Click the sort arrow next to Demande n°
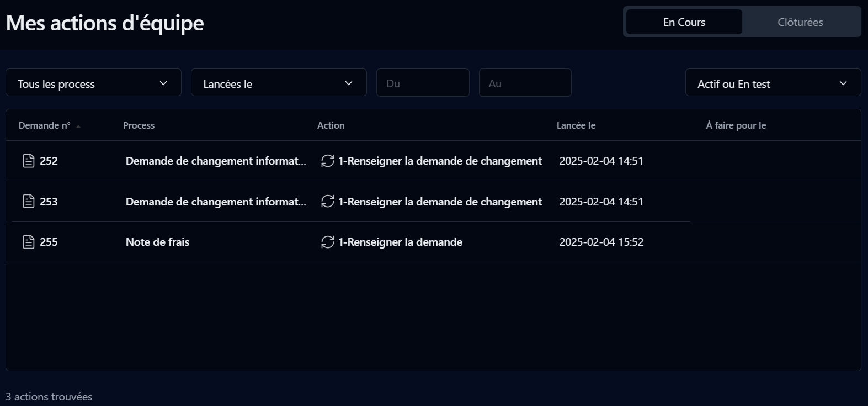 (x=78, y=126)
